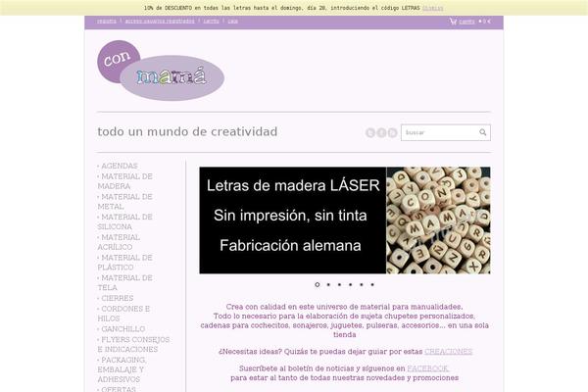Click the search magnifier icon

[482, 132]
